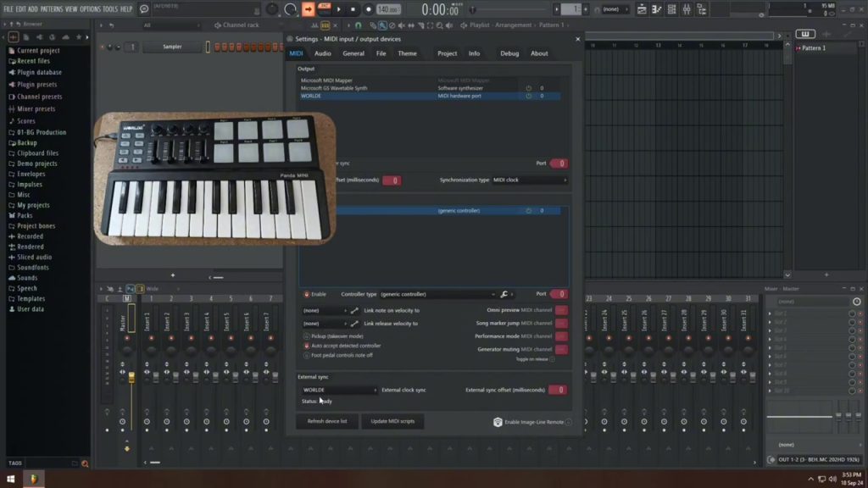Toggle song/pattern mode arrow button
The image size is (868, 488).
[x=309, y=8]
